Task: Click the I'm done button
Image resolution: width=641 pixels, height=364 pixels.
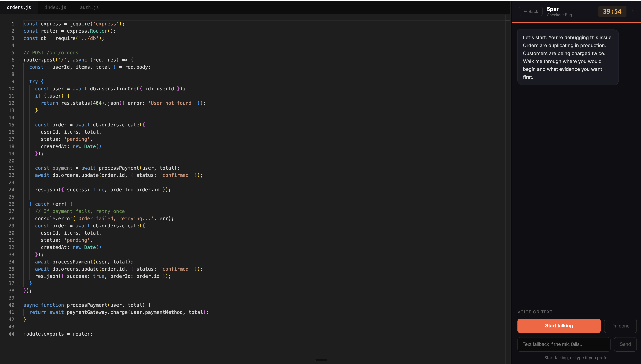Action: point(620,326)
